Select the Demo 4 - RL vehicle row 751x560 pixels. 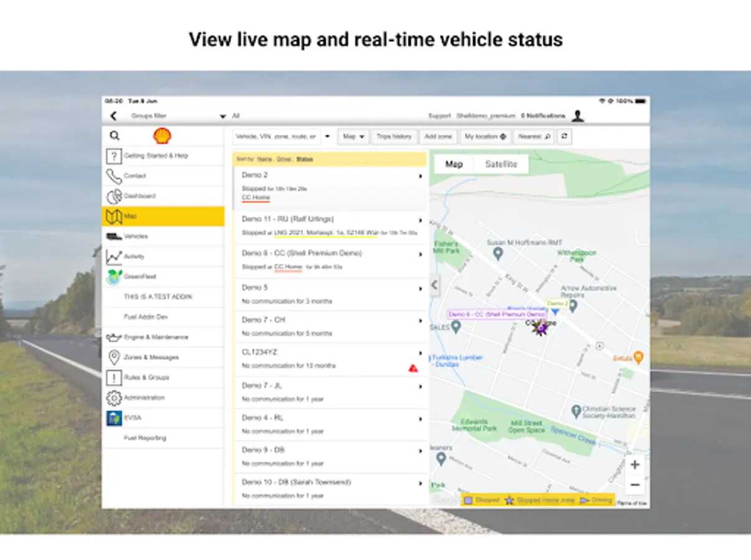coord(330,424)
